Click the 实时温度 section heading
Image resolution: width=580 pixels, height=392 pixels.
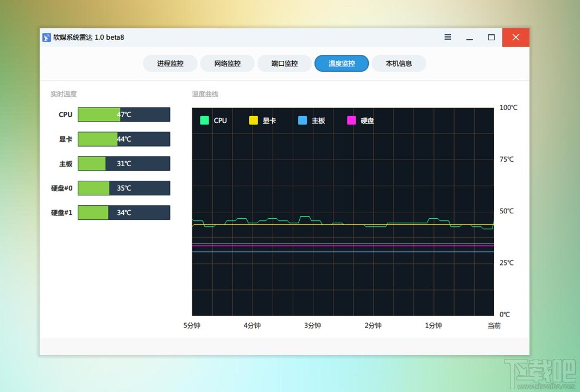64,94
